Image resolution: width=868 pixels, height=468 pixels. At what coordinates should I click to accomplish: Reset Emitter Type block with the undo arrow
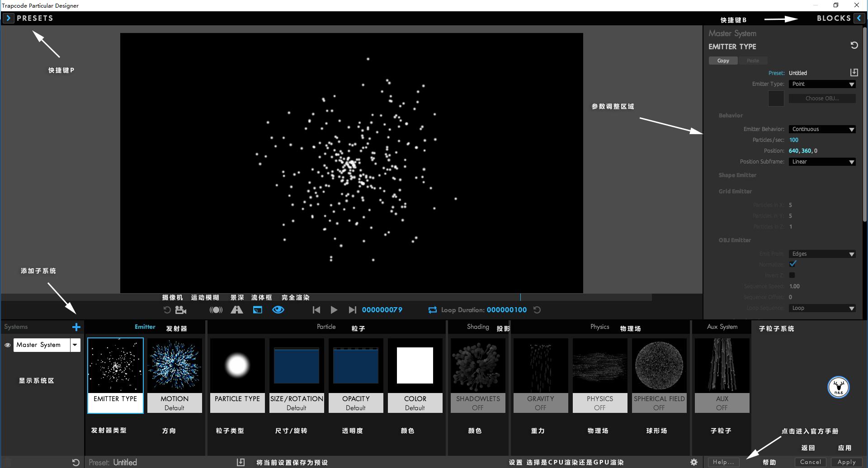tap(854, 45)
